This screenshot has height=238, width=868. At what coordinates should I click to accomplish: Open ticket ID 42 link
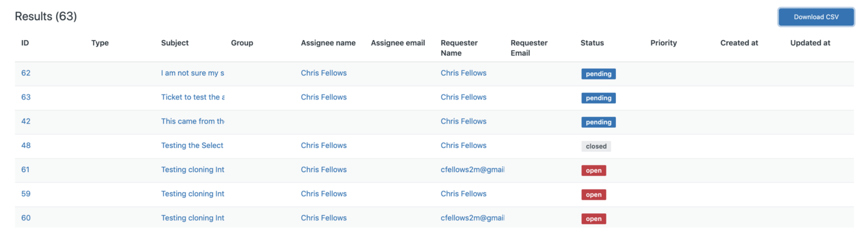coord(26,121)
